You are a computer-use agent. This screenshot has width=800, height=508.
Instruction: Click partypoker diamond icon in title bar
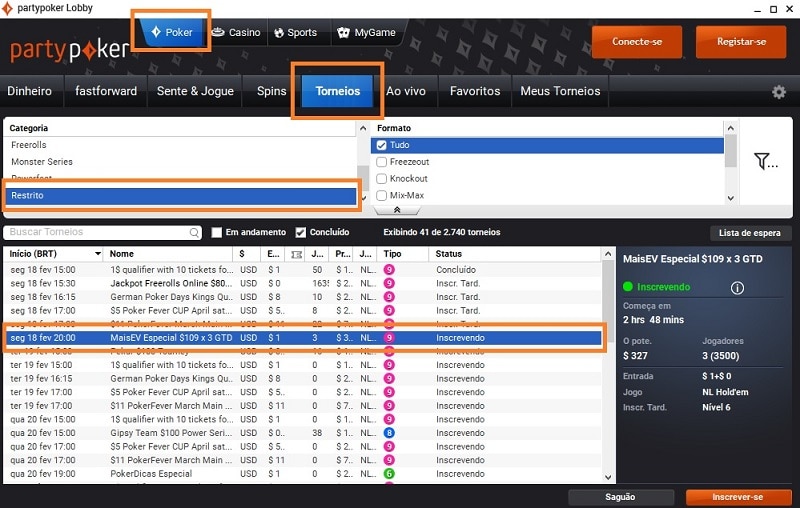(x=7, y=8)
